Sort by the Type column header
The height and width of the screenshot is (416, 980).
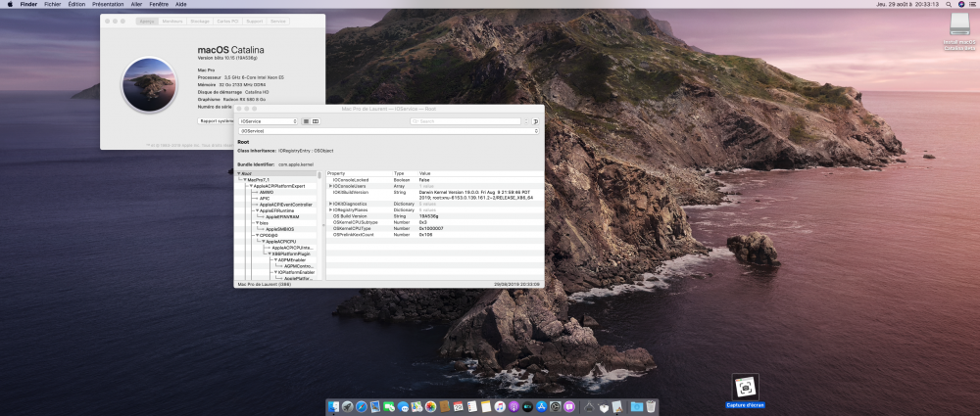pyautogui.click(x=405, y=173)
